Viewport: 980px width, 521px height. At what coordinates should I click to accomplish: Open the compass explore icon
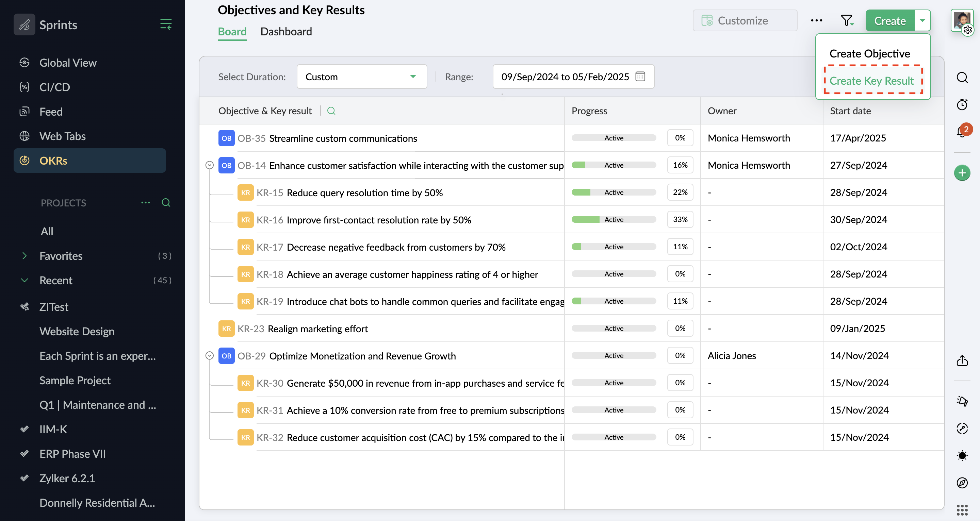[x=962, y=483]
